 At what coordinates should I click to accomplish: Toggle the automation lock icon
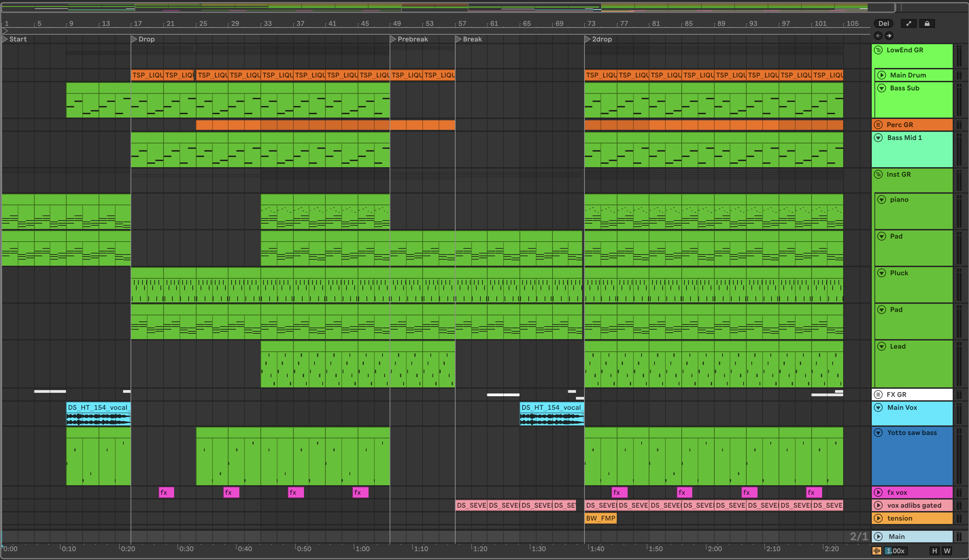[x=927, y=23]
